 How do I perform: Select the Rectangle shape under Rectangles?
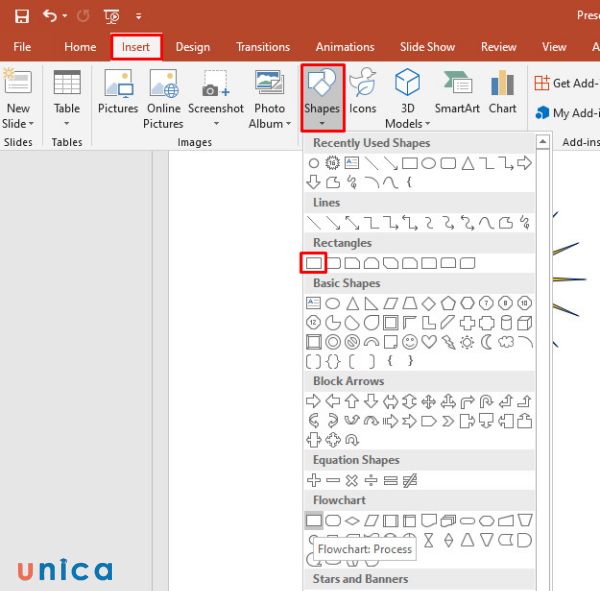[x=314, y=263]
